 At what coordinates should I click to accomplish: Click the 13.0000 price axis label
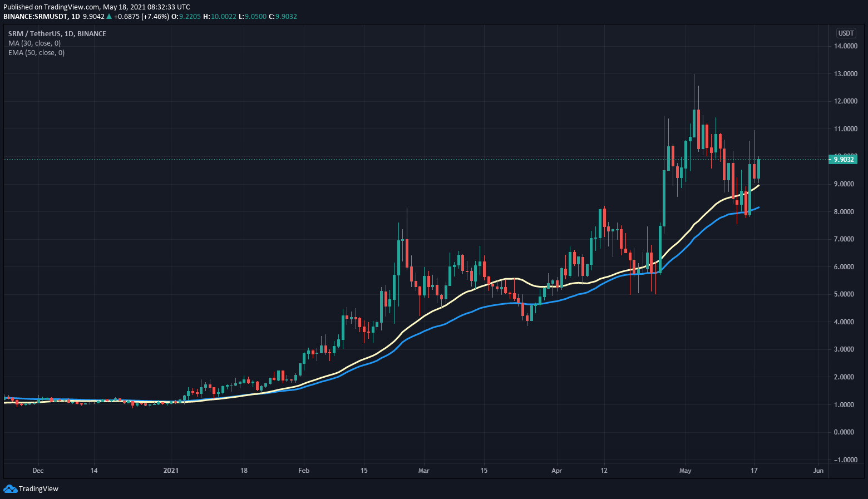point(845,73)
